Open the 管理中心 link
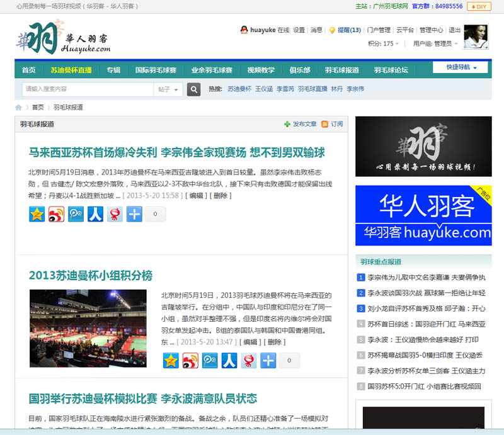The height and width of the screenshot is (435, 504). coord(431,30)
